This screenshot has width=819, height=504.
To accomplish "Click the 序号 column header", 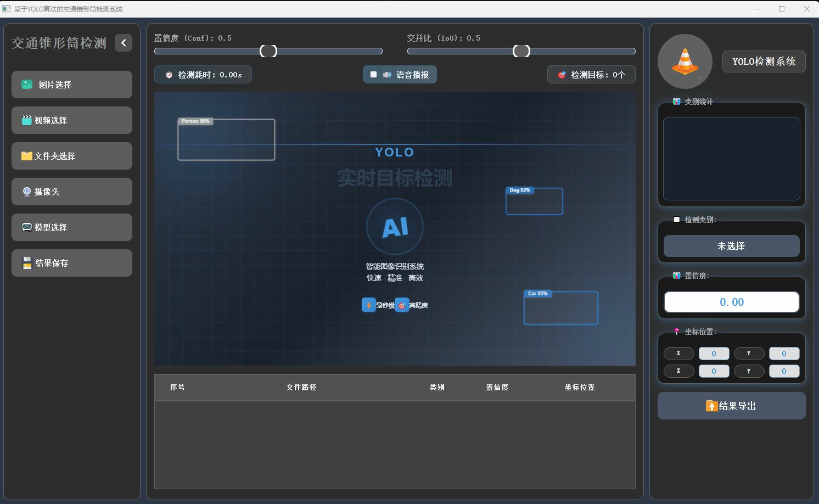I will click(x=177, y=387).
